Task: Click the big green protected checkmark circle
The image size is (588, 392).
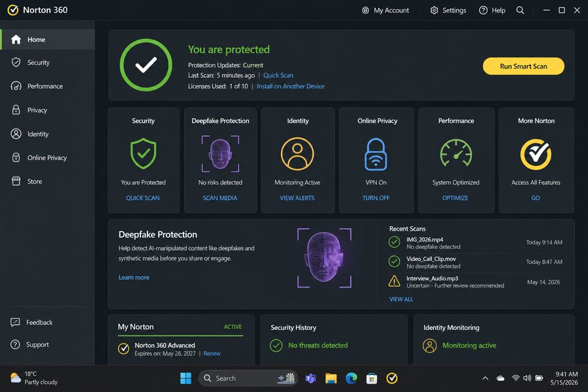Action: click(146, 65)
